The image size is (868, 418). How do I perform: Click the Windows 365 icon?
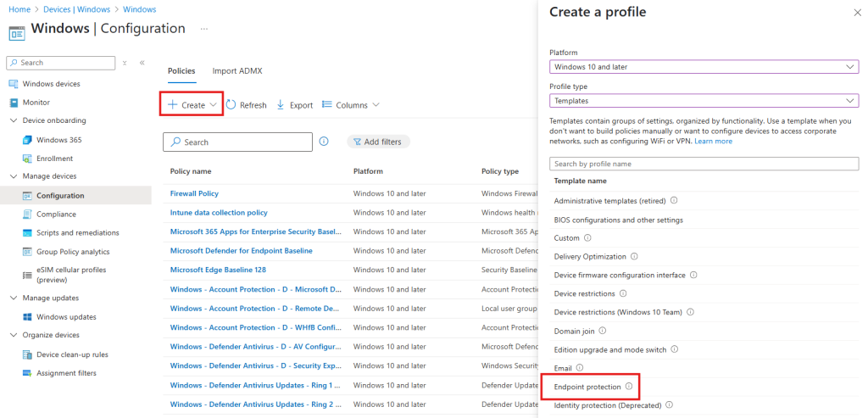click(27, 140)
